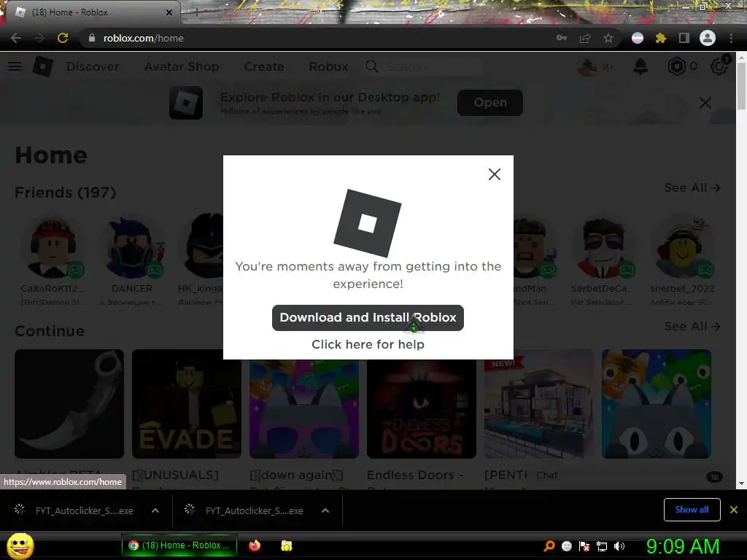Click the Roblox logo
This screenshot has width=747, height=560.
(43, 66)
